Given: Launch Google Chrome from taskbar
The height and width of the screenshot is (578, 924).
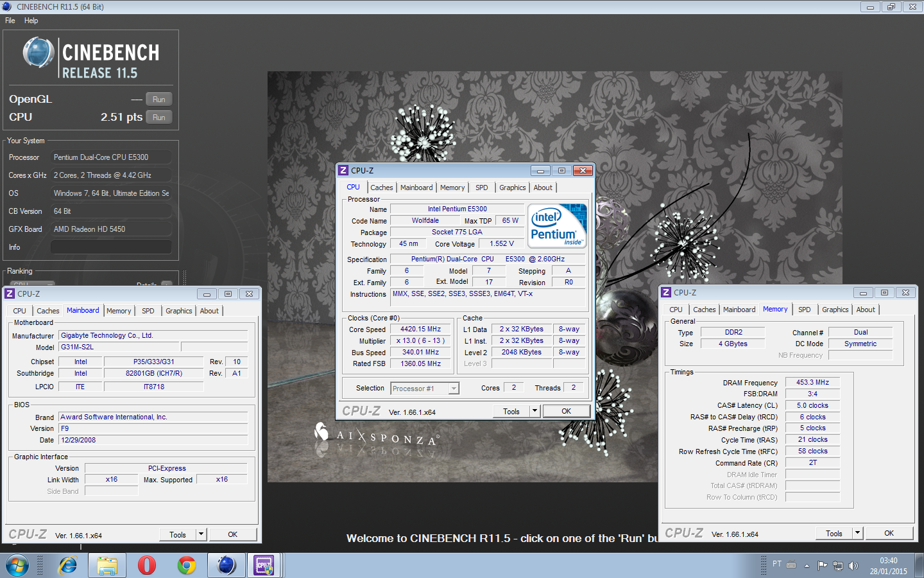Looking at the screenshot, I should 187,565.
